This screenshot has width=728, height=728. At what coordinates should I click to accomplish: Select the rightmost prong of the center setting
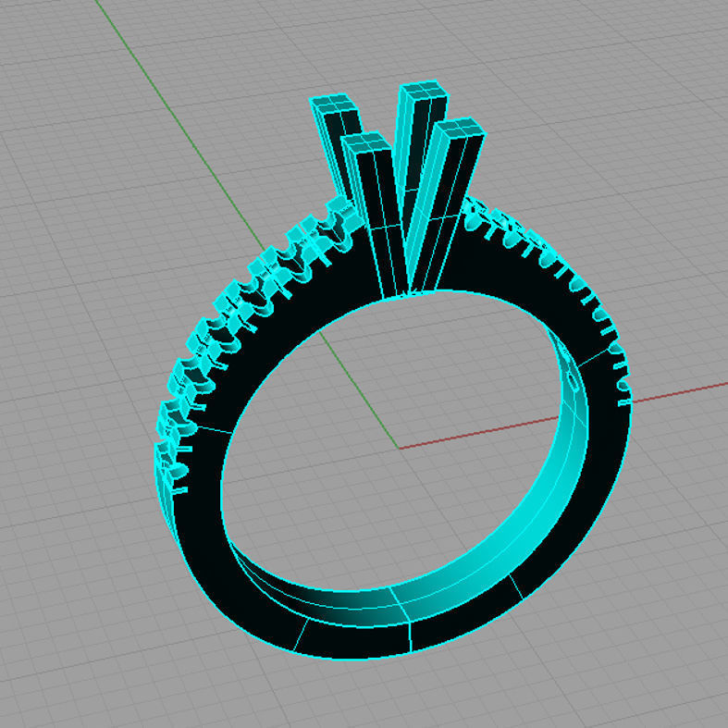[452, 200]
